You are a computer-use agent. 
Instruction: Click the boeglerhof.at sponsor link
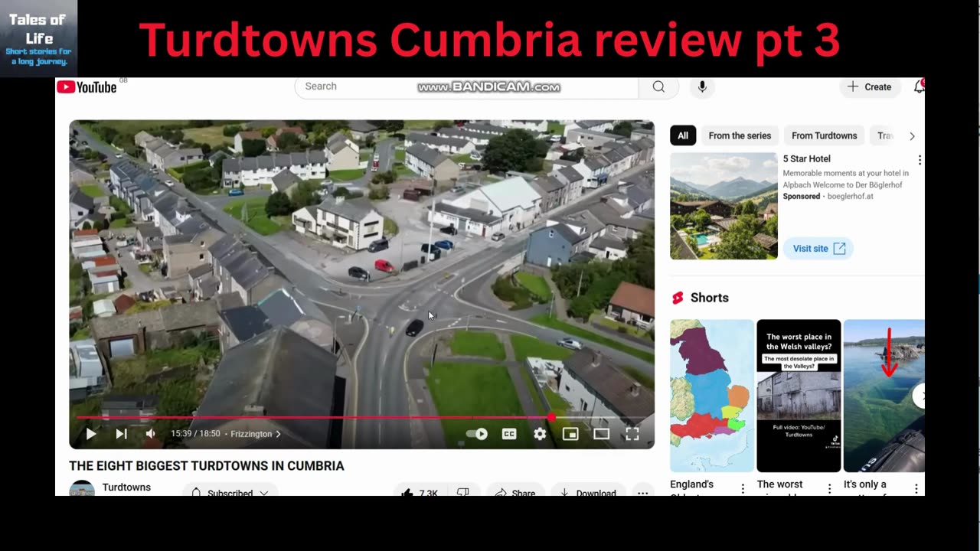(848, 197)
